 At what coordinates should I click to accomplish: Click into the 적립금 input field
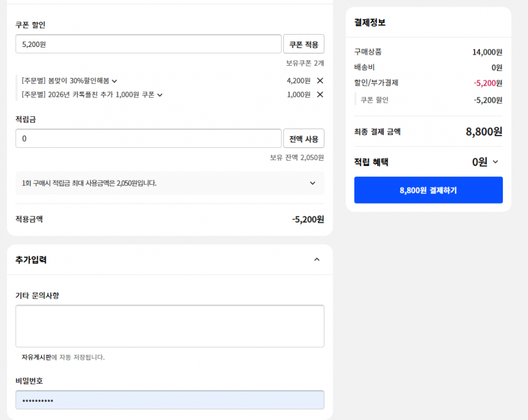coord(148,139)
